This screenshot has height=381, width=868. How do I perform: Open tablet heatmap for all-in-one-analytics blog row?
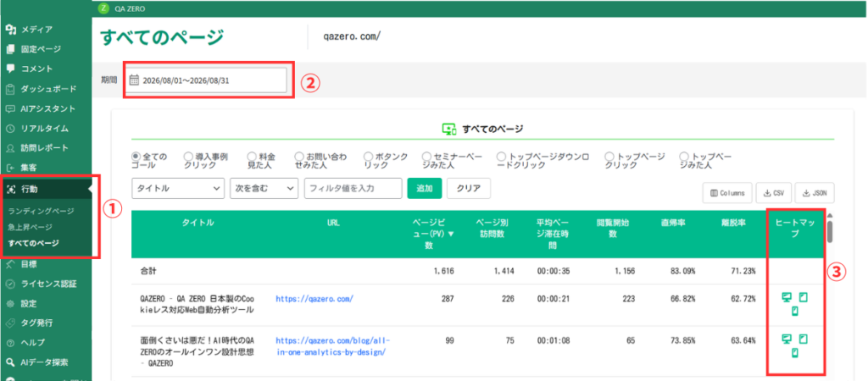coord(804,339)
